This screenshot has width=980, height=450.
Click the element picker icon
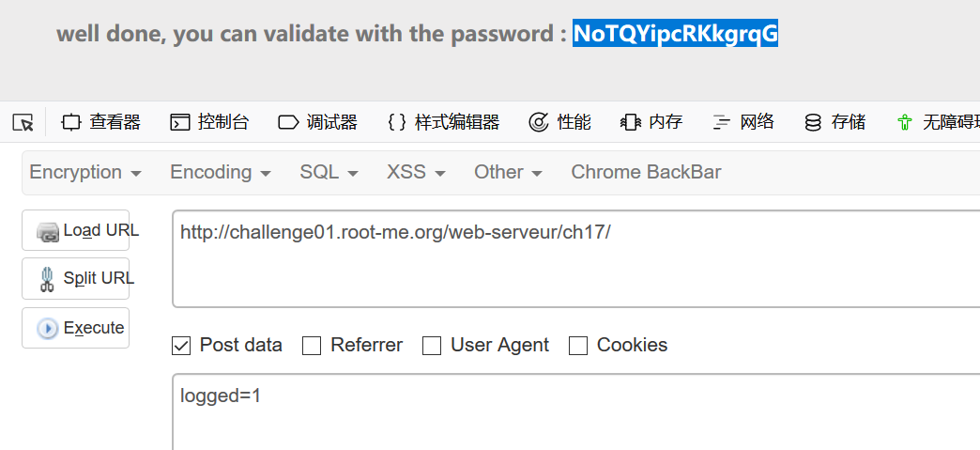(23, 122)
